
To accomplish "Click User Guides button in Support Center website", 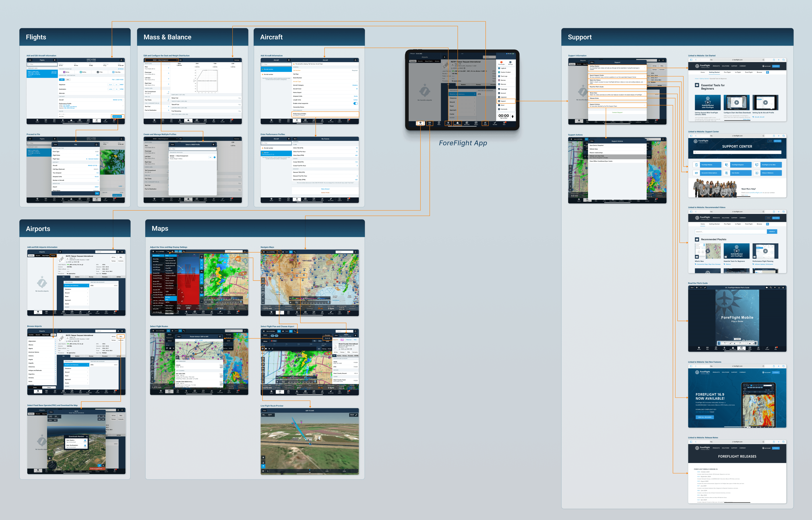I will tap(737, 173).
